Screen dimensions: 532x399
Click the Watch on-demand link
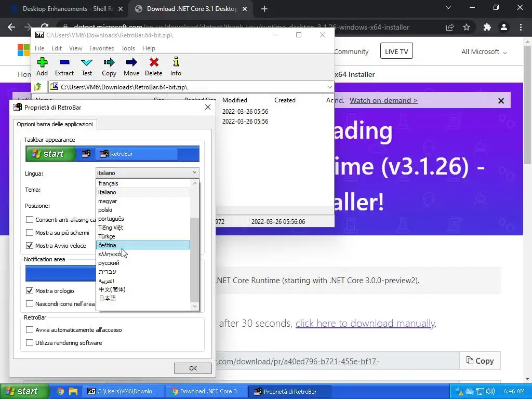[x=383, y=100]
